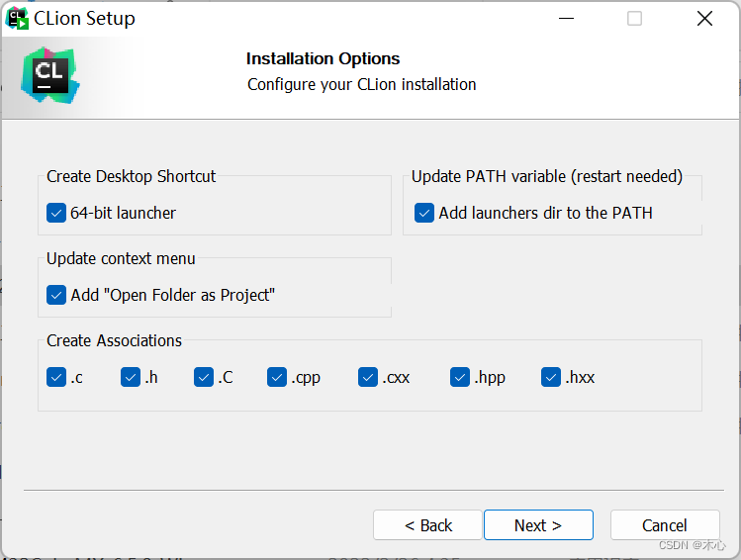The image size is (741, 560).
Task: Cancel the CLion installation
Action: [x=665, y=525]
